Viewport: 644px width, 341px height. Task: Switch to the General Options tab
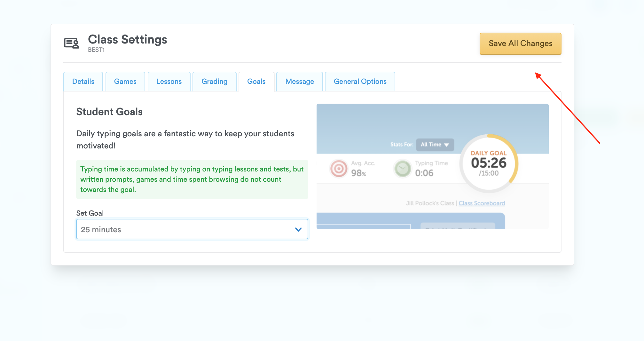tap(360, 81)
